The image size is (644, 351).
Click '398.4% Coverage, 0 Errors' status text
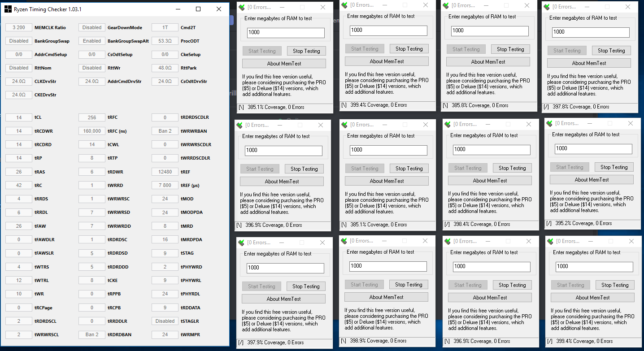point(482,224)
